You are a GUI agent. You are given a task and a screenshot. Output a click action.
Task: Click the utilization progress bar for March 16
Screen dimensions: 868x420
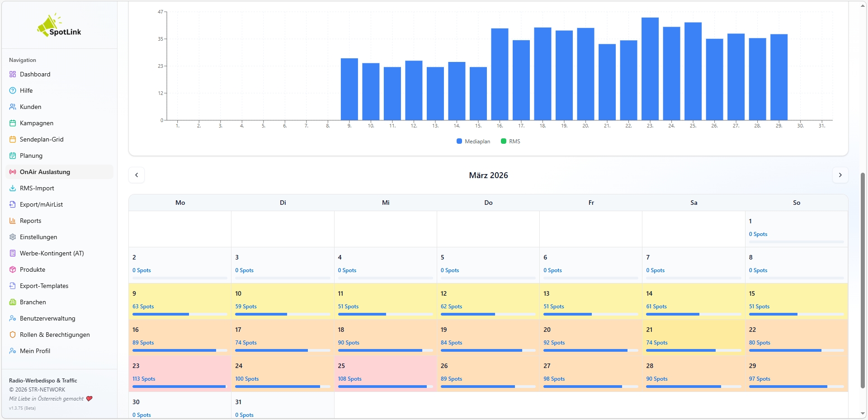click(179, 350)
